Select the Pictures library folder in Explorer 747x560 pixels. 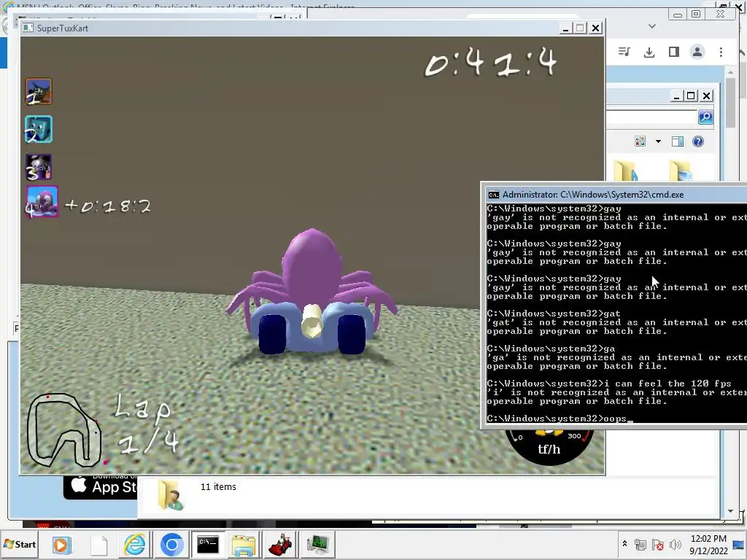coord(681,171)
